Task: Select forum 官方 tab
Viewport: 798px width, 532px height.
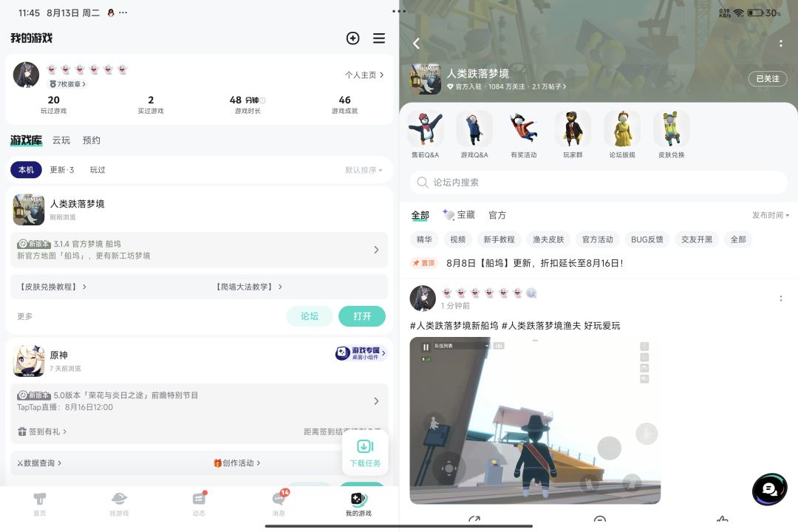Action: [497, 215]
